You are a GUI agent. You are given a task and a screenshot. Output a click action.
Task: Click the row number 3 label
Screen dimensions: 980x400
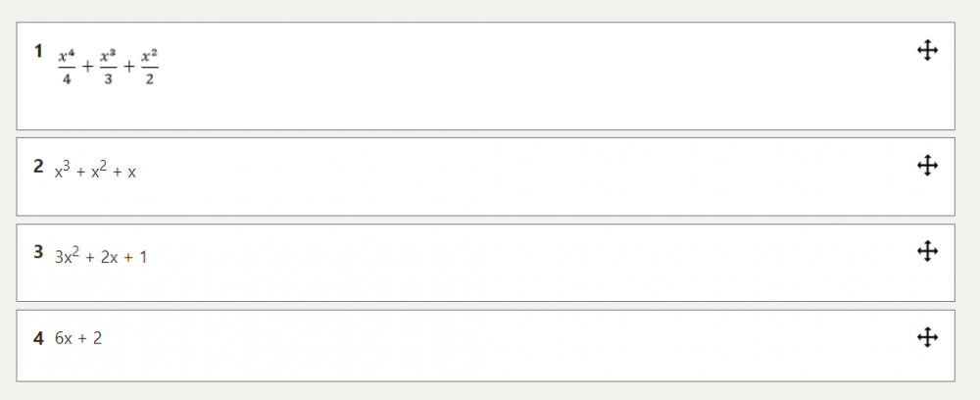click(38, 252)
